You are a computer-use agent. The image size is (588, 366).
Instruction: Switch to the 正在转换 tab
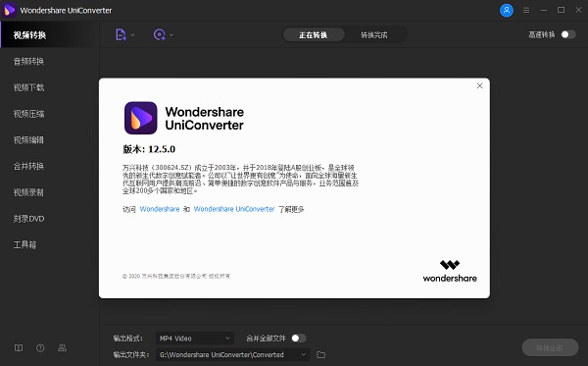[x=314, y=35]
